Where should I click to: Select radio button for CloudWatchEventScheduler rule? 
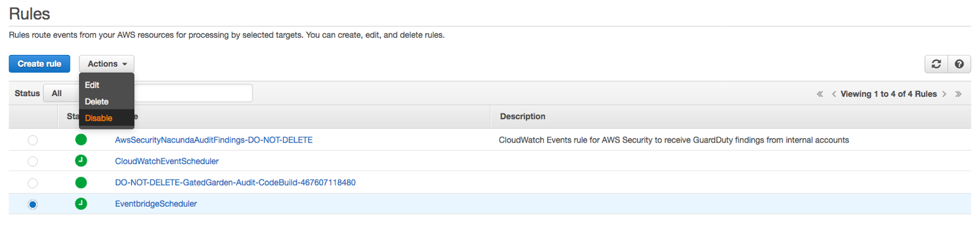tap(33, 161)
